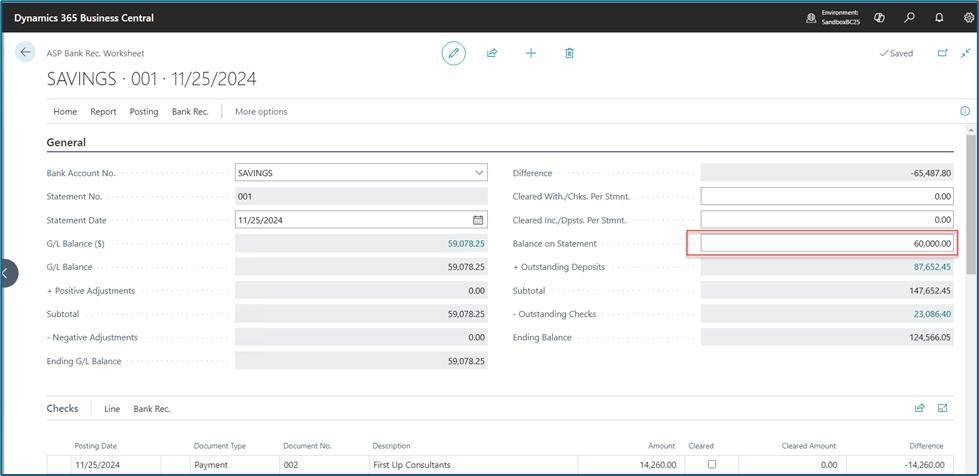Open the Settings gear icon
The width and height of the screenshot is (979, 476).
coord(969,17)
